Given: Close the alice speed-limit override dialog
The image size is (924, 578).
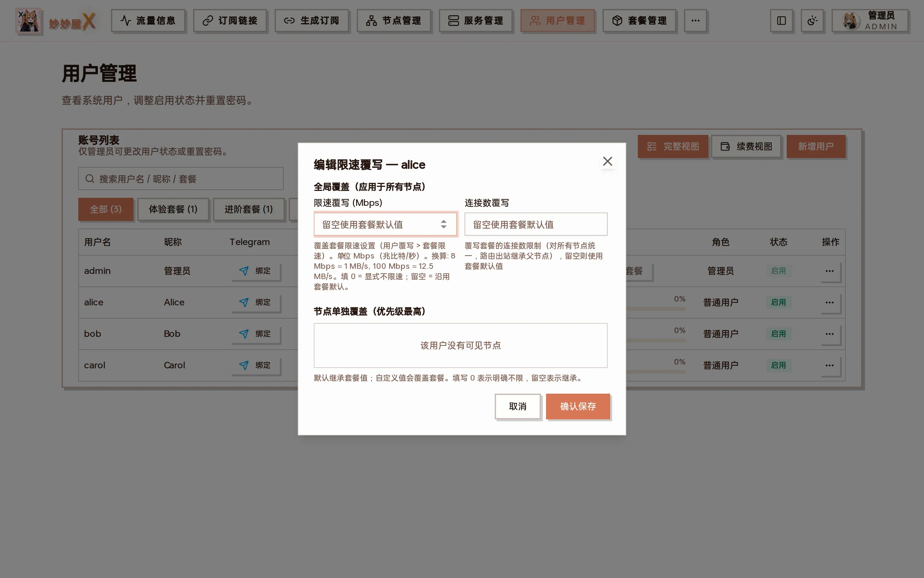Looking at the screenshot, I should [607, 161].
